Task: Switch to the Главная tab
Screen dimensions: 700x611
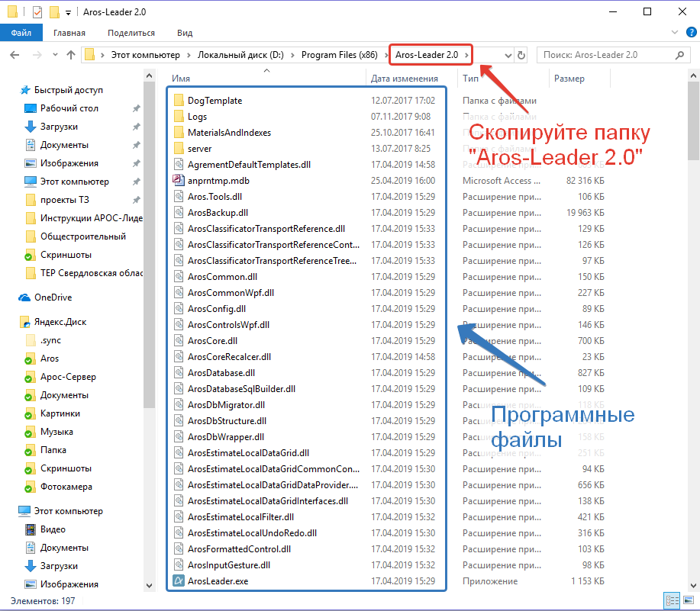Action: tap(69, 33)
